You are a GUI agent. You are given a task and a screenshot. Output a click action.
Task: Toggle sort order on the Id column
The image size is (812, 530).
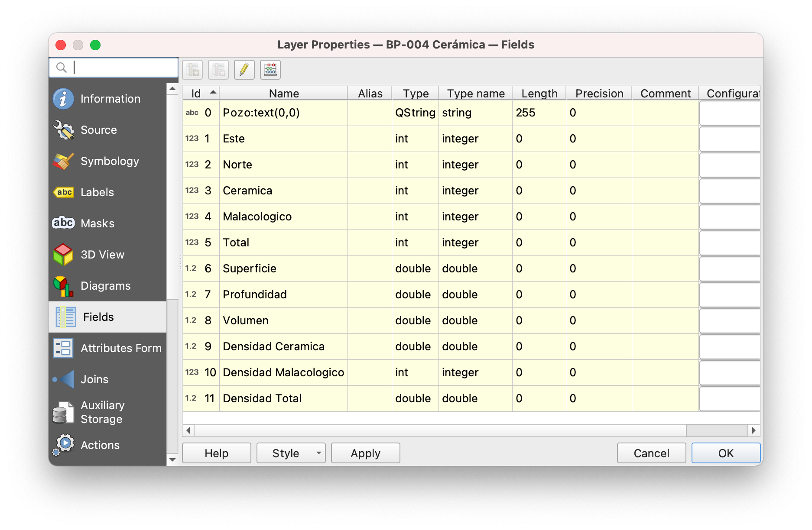pyautogui.click(x=201, y=93)
